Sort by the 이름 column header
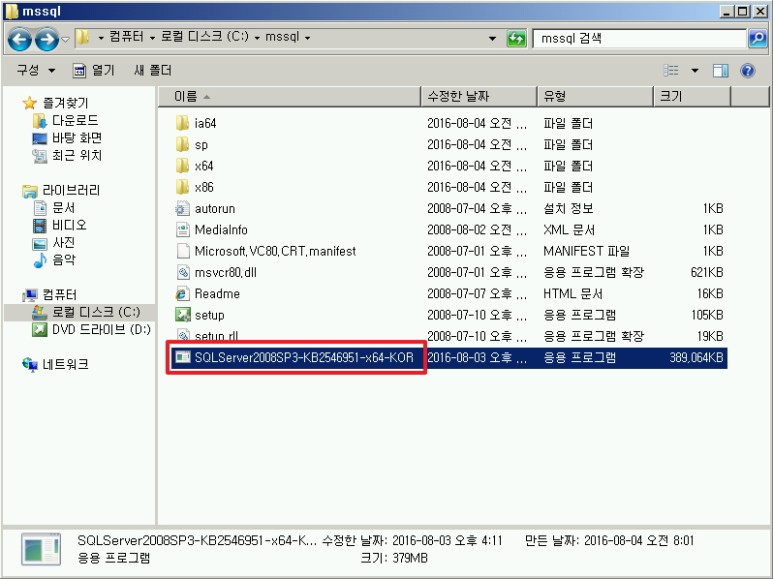Viewport: 773px width, 579px height. pos(289,96)
